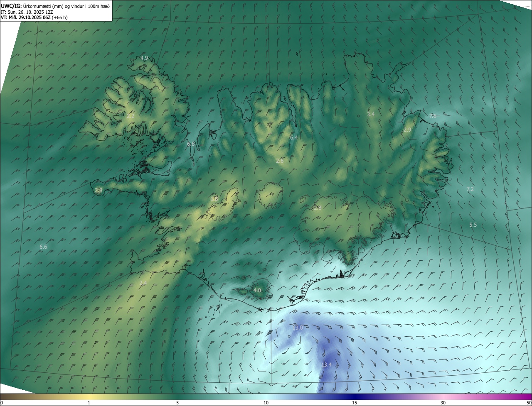The width and height of the screenshot is (532, 406).
Task: Click the UWC/IG title line
Action: coord(55,6)
